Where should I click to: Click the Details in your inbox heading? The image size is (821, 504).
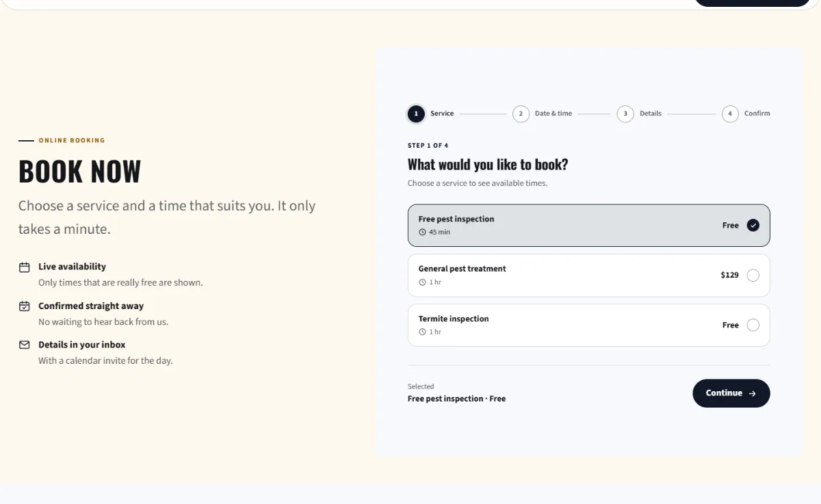(x=82, y=345)
